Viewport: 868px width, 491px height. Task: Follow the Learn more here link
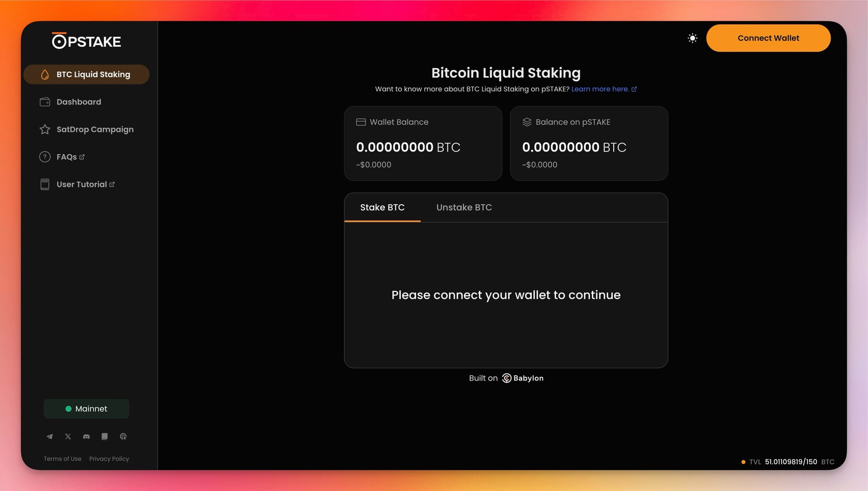pyautogui.click(x=603, y=89)
